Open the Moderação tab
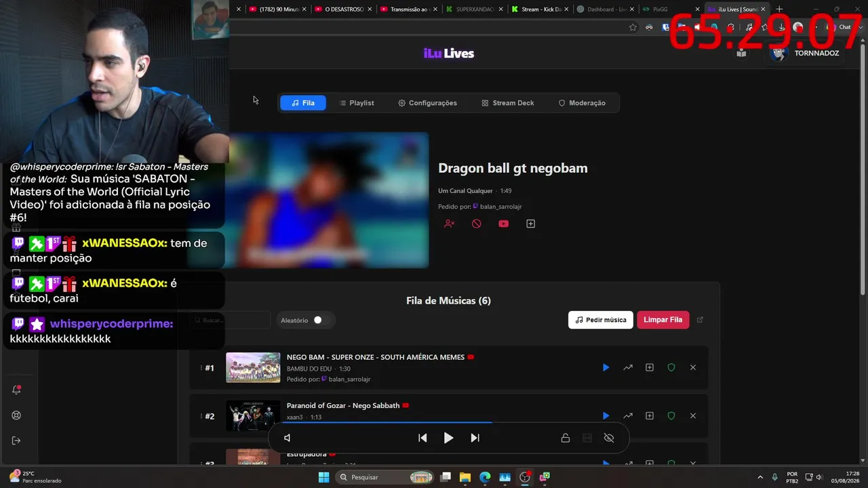Screen dimensions: 868x488 coord(582,103)
